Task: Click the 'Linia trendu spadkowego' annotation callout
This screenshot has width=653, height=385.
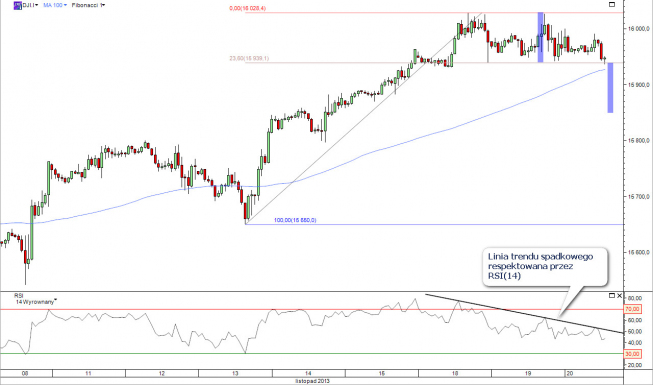Action: coord(545,267)
